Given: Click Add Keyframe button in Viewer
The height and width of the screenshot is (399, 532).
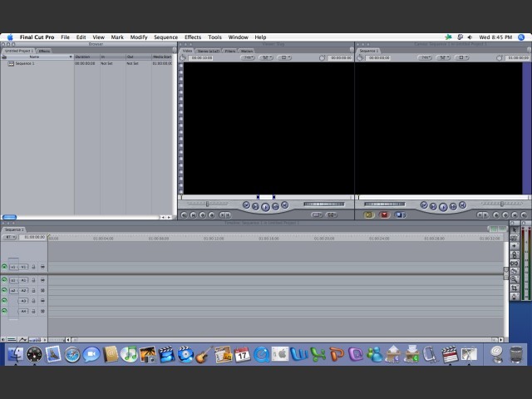Looking at the screenshot, I should click(x=202, y=214).
